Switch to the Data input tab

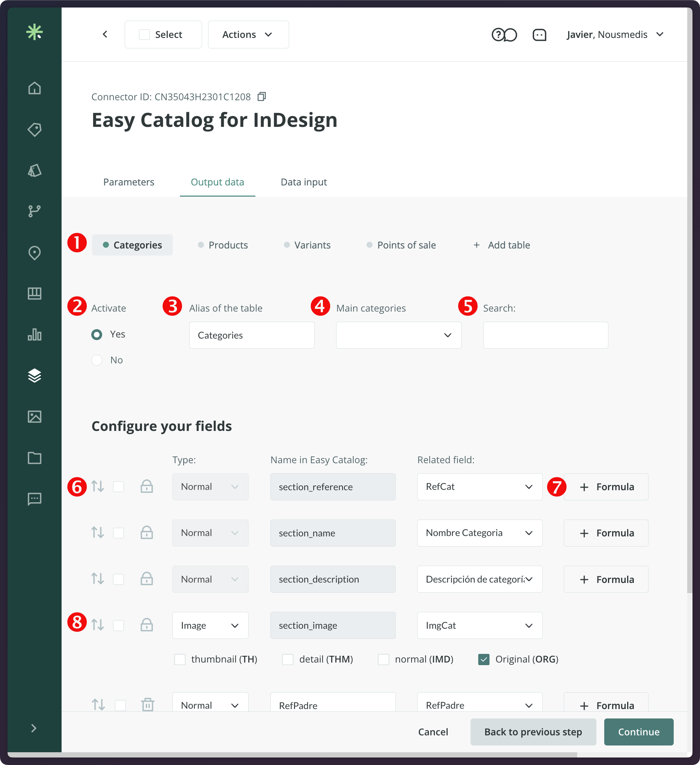303,182
